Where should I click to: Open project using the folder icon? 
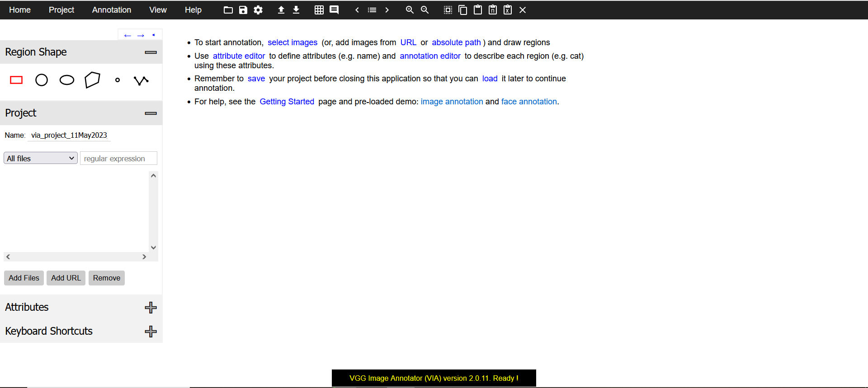(x=228, y=10)
